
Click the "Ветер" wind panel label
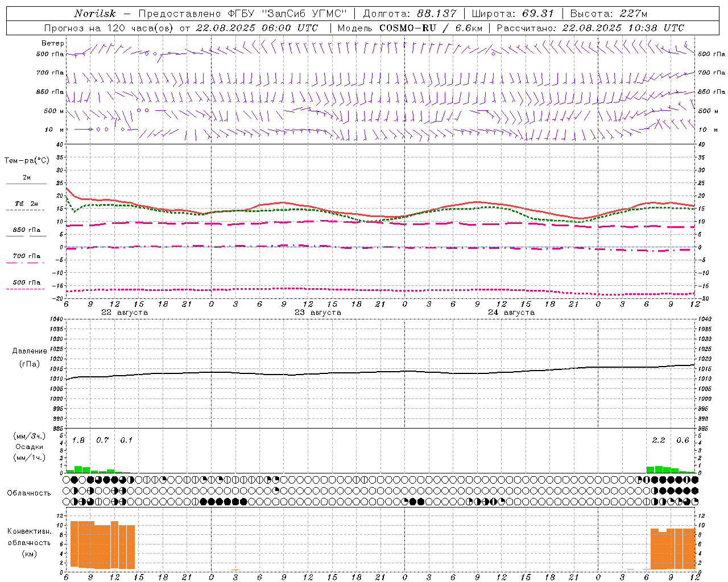(53, 43)
